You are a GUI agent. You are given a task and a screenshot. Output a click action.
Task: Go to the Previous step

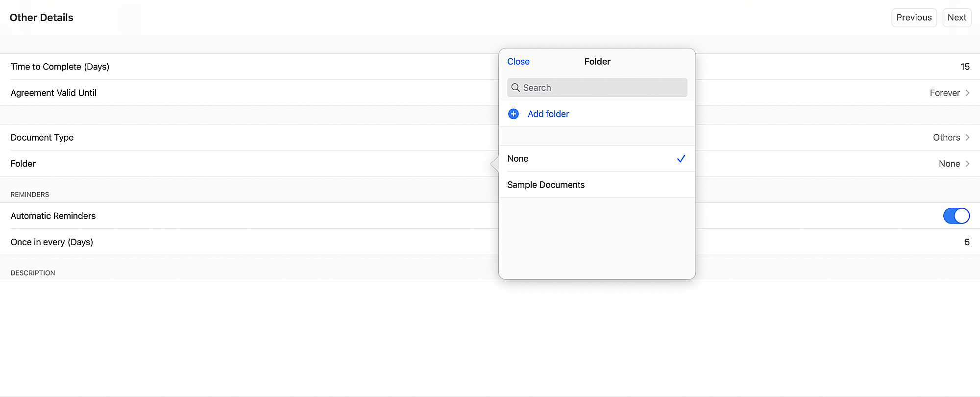914,18
